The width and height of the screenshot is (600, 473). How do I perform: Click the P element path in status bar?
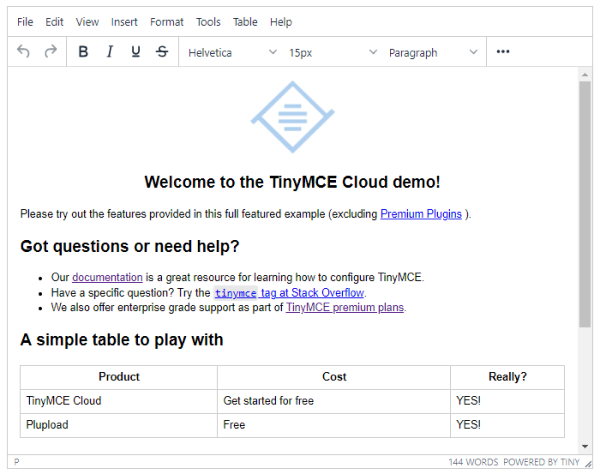pos(16,462)
